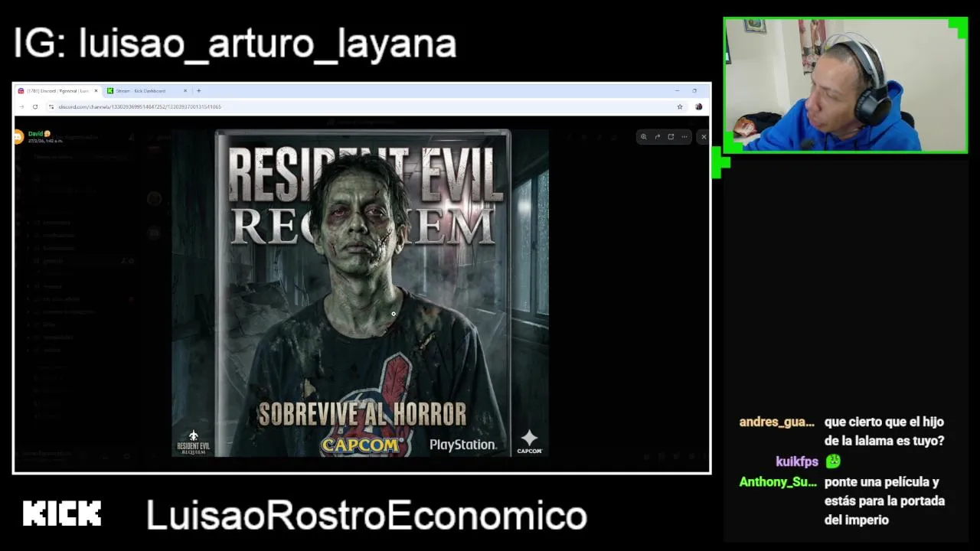This screenshot has height=551, width=980.
Task: Click the LuisaoRostroEconomico channel name
Action: tap(367, 515)
